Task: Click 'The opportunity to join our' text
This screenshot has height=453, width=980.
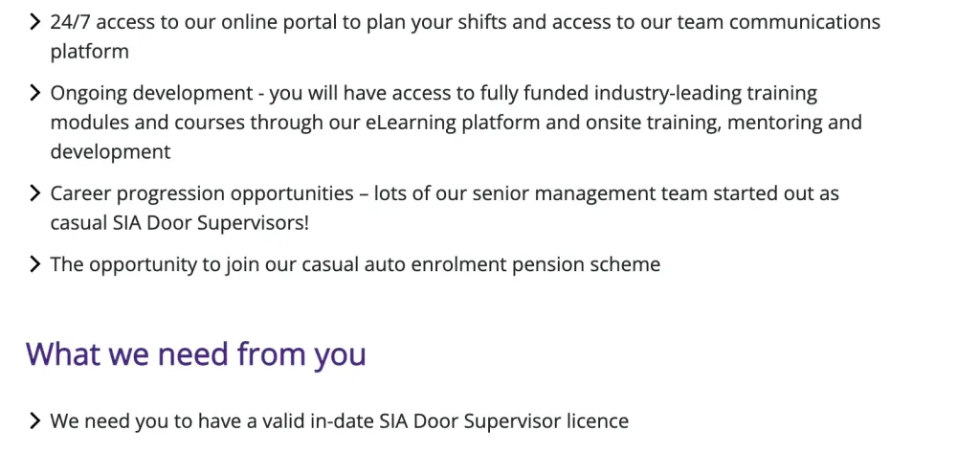Action: click(x=173, y=264)
